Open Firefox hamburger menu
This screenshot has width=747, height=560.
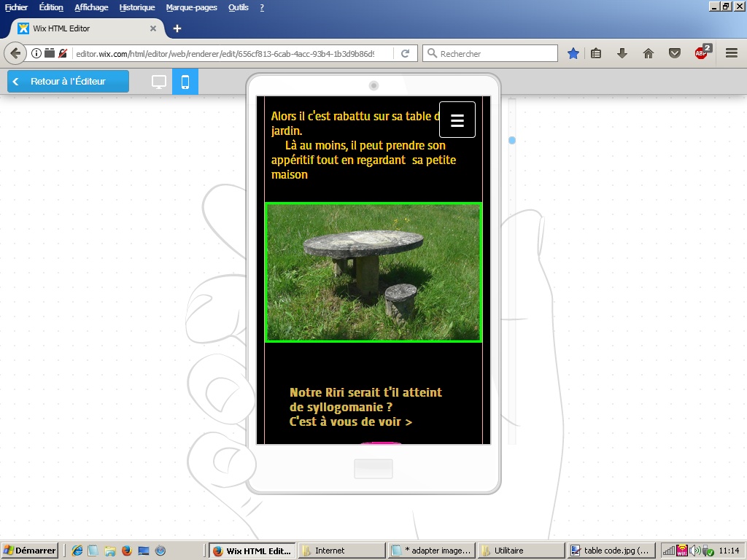[732, 53]
